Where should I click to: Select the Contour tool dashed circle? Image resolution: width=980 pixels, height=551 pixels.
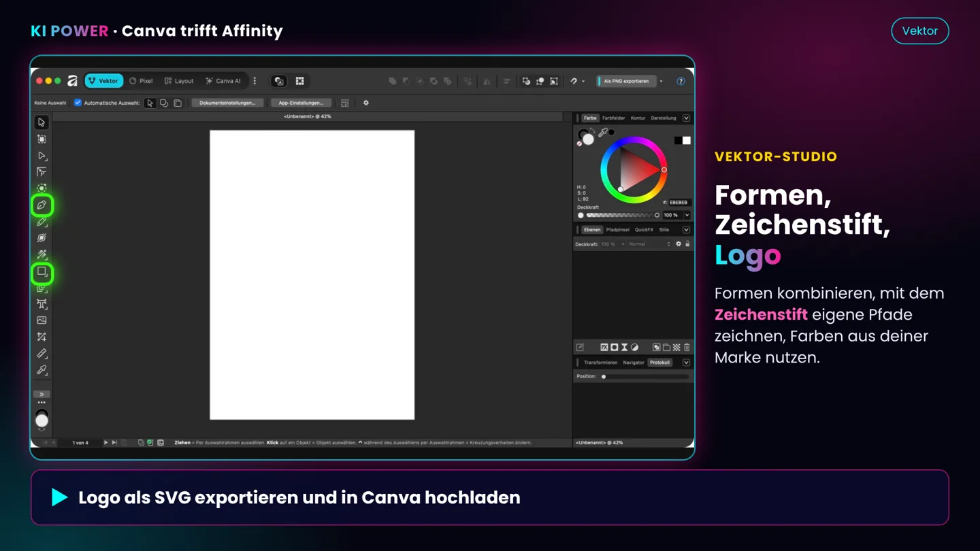[42, 188]
